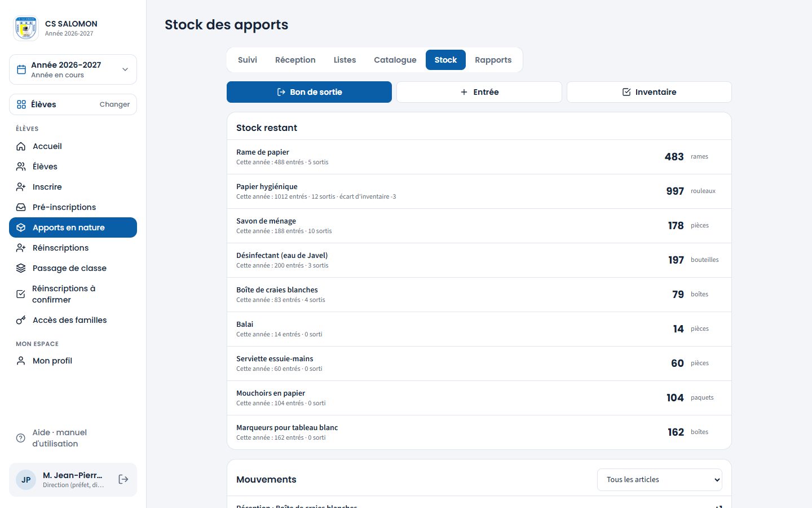
Task: Open the Réception tab
Action: coord(295,60)
